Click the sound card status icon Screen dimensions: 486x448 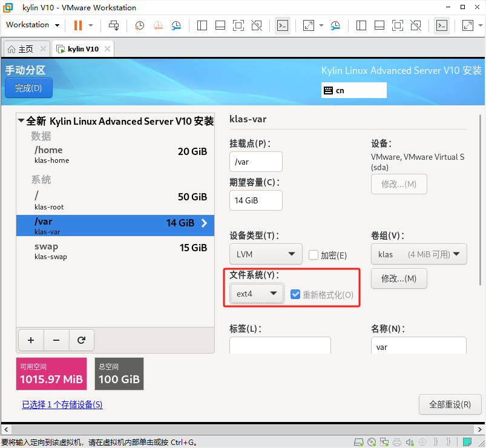coord(410,442)
